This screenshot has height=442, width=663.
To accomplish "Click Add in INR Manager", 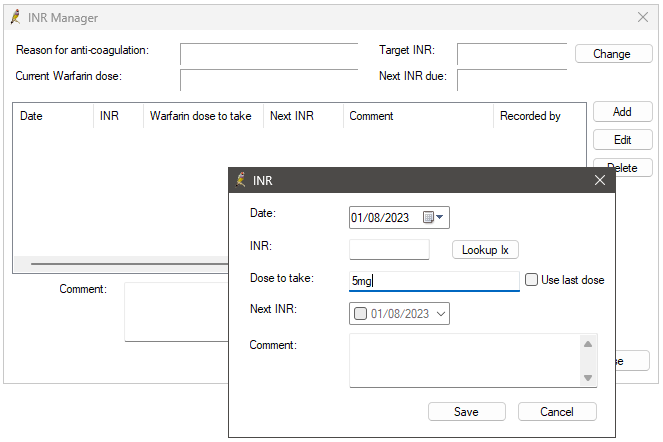I will coord(622,112).
